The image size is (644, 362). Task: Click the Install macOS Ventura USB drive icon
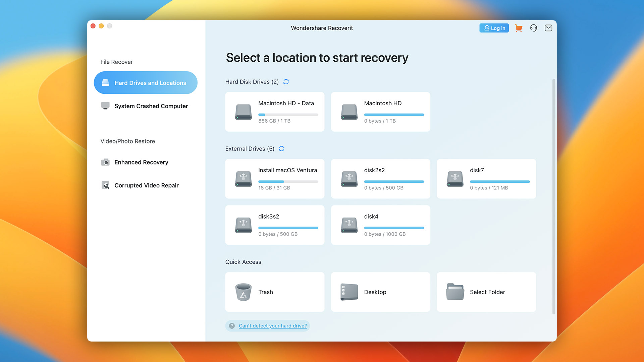click(x=244, y=179)
